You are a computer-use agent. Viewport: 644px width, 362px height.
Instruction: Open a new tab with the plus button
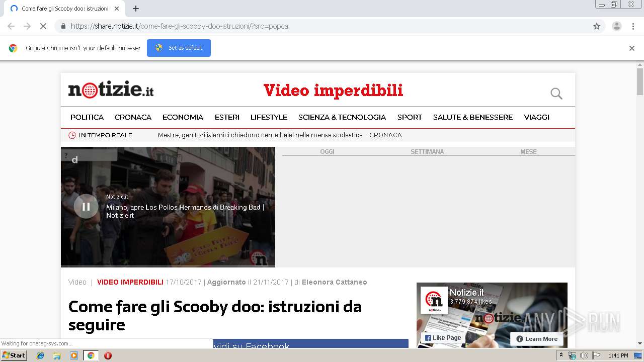pyautogui.click(x=136, y=9)
